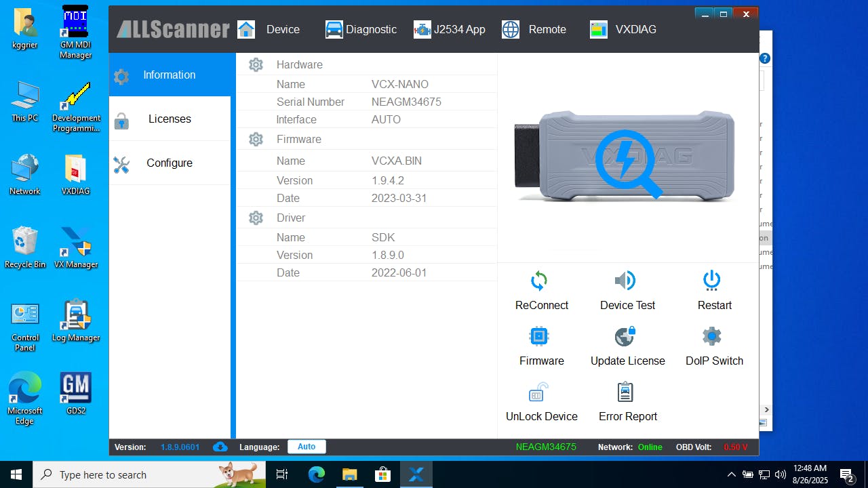
Task: Click the OBD voltage 0.50 V reading
Action: click(x=736, y=447)
